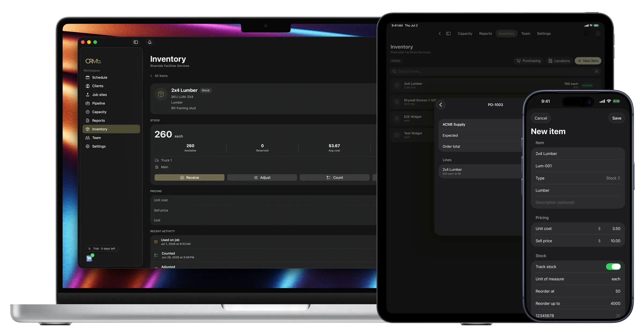
Task: Click Cancel on the iPhone New item form
Action: point(541,118)
